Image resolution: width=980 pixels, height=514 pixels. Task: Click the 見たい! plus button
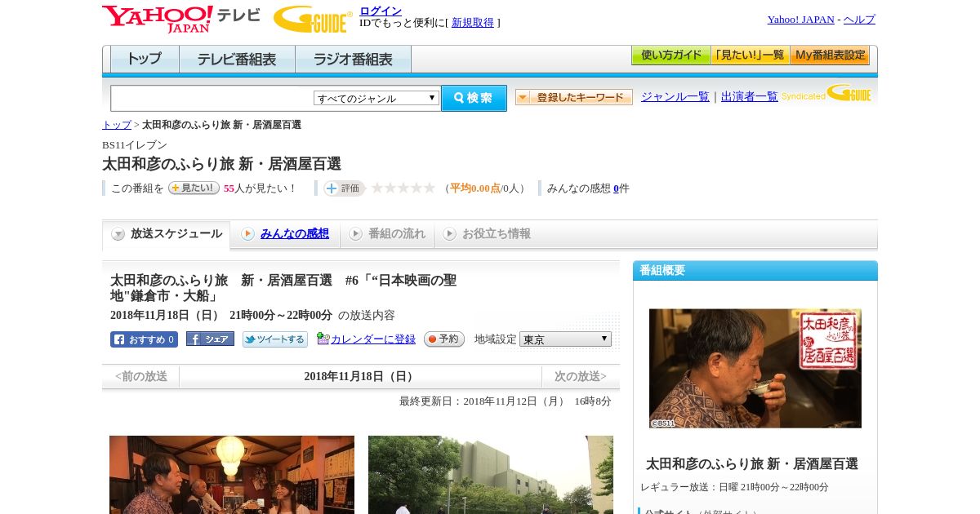[x=194, y=188]
